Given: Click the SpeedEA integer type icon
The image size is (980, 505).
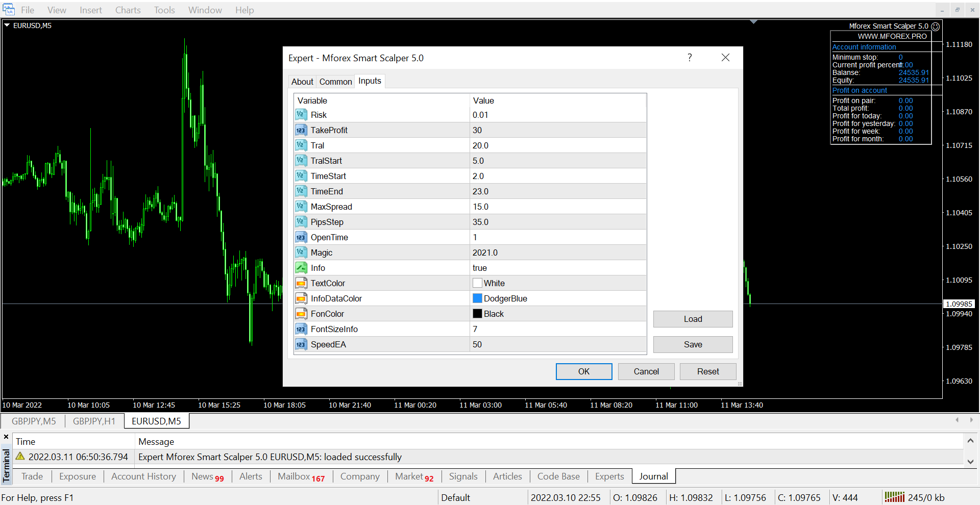Looking at the screenshot, I should [301, 344].
